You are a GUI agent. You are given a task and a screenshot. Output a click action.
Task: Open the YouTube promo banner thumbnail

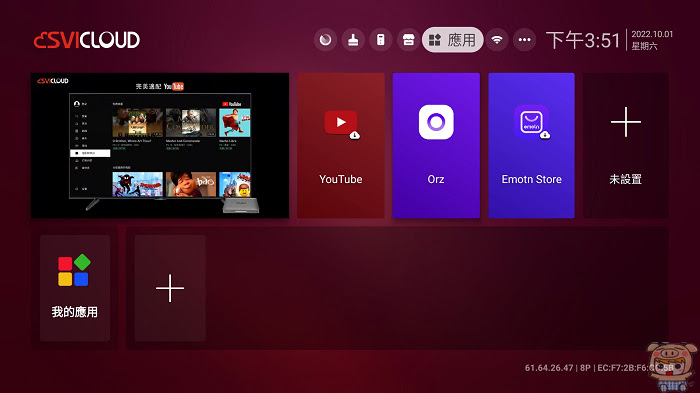click(160, 146)
